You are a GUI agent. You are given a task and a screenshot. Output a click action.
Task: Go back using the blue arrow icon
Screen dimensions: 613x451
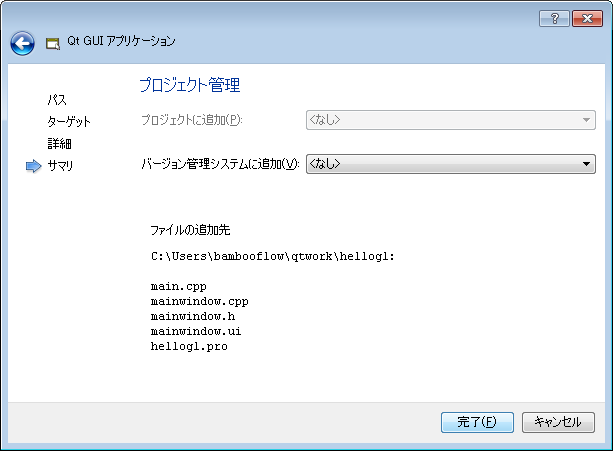click(22, 43)
